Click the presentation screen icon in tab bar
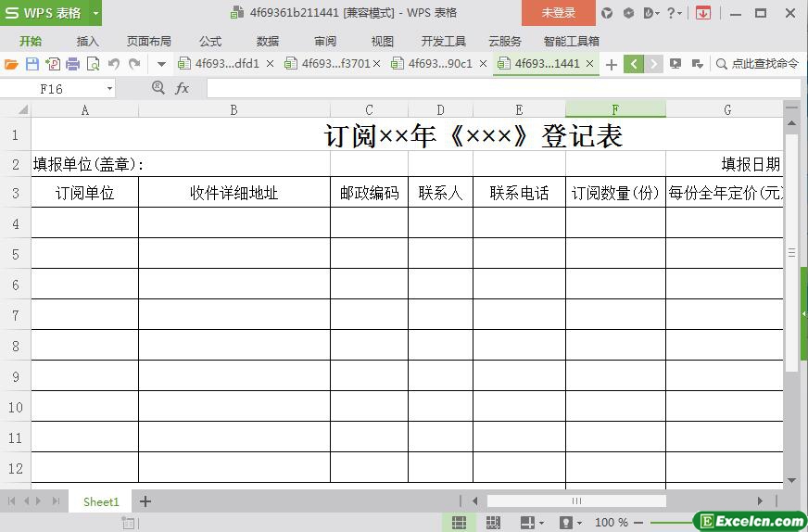 pos(675,64)
